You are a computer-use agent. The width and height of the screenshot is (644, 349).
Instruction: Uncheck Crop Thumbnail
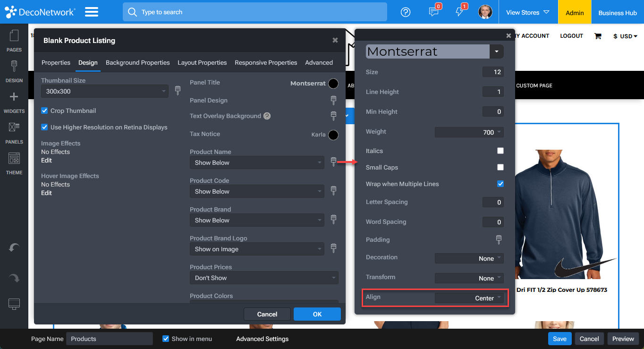tap(44, 111)
